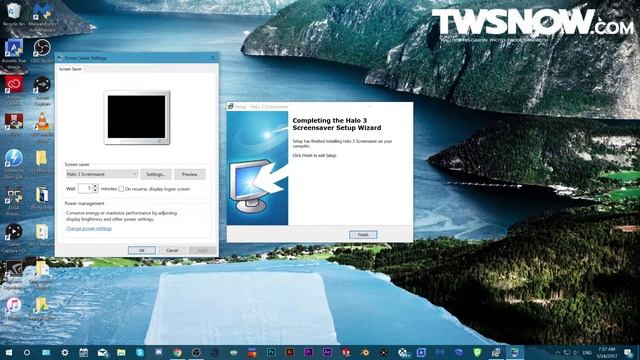Screen dimensions: 640x360
Task: Click the screensaver Settings... button
Action: 156,174
